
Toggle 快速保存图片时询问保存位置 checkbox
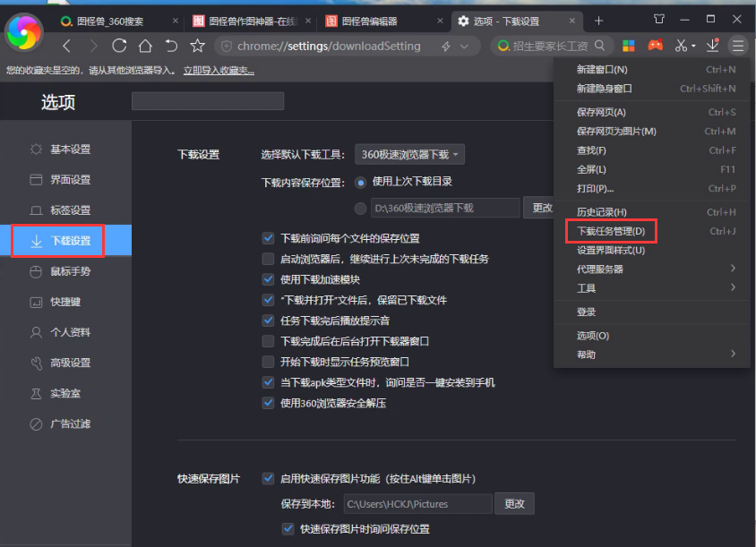(288, 529)
